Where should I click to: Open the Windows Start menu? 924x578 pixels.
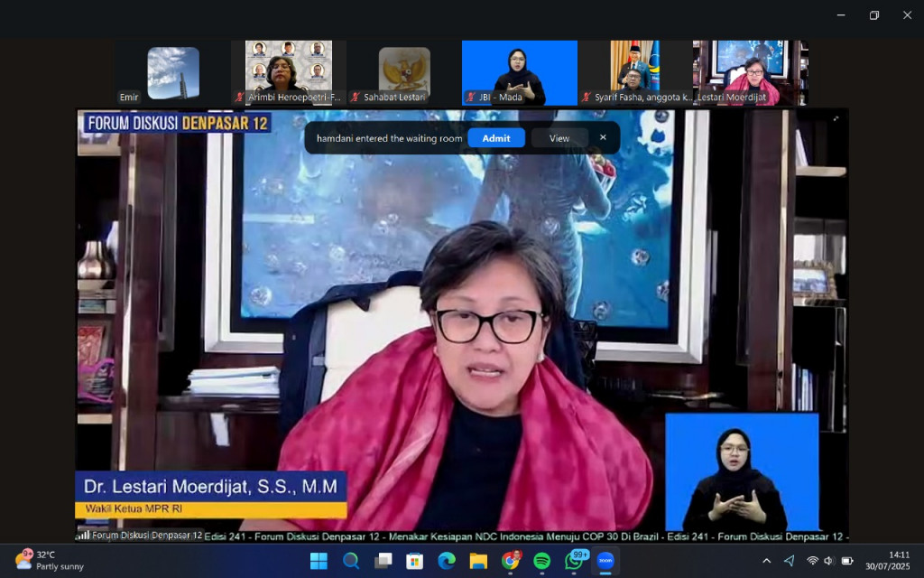tap(319, 561)
